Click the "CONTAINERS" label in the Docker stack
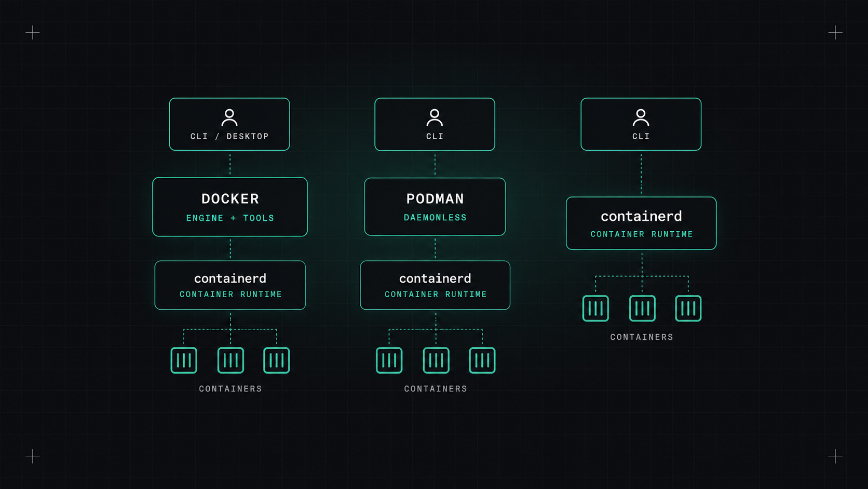 click(230, 389)
